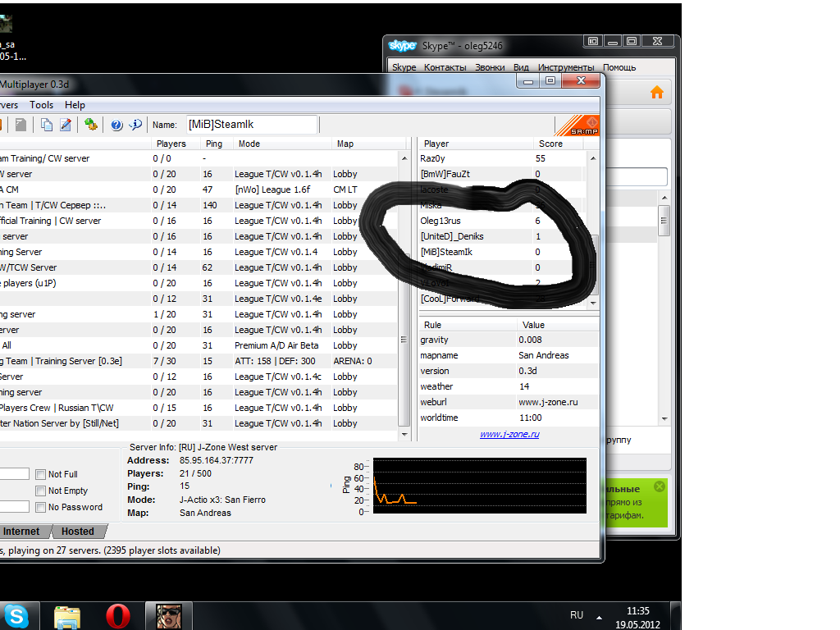Click player list scrollbar down arrow
Viewport: 840px width, 630px height.
tap(593, 304)
